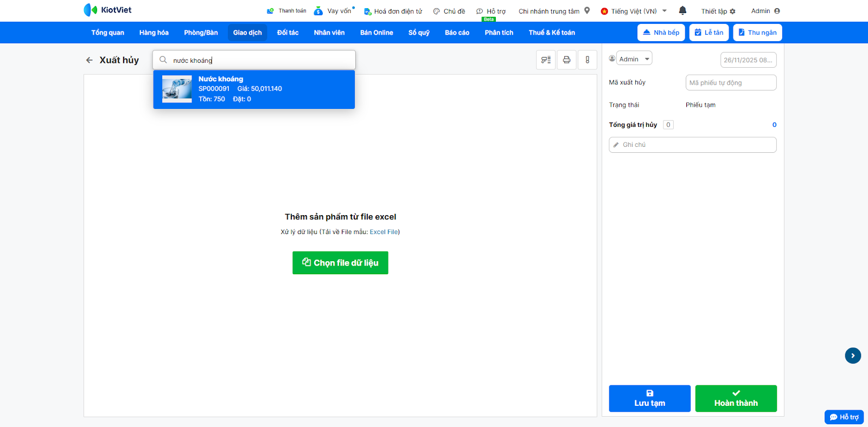
Task: Select the Nước khoáng search result
Action: click(254, 89)
